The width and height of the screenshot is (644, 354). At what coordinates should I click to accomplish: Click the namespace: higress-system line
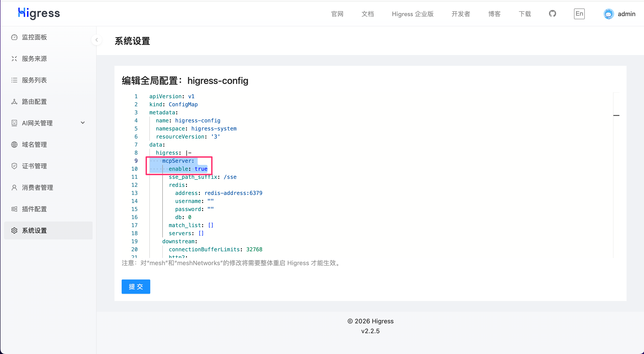196,129
